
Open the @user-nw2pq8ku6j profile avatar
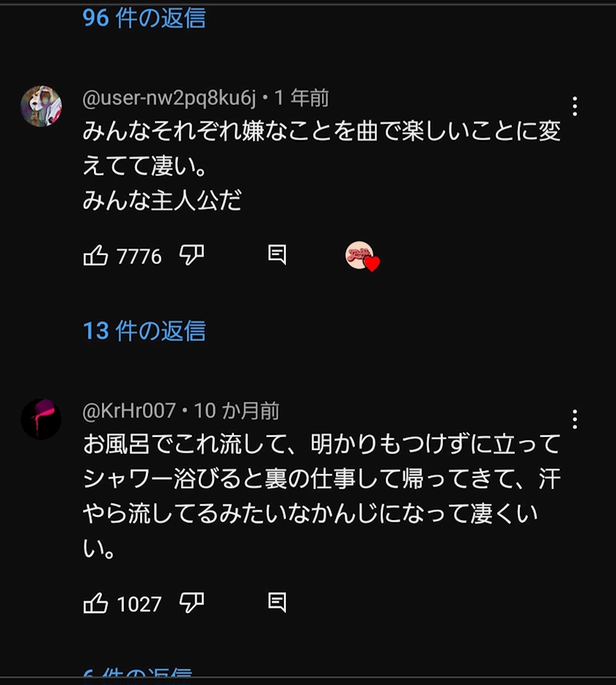coord(41,106)
